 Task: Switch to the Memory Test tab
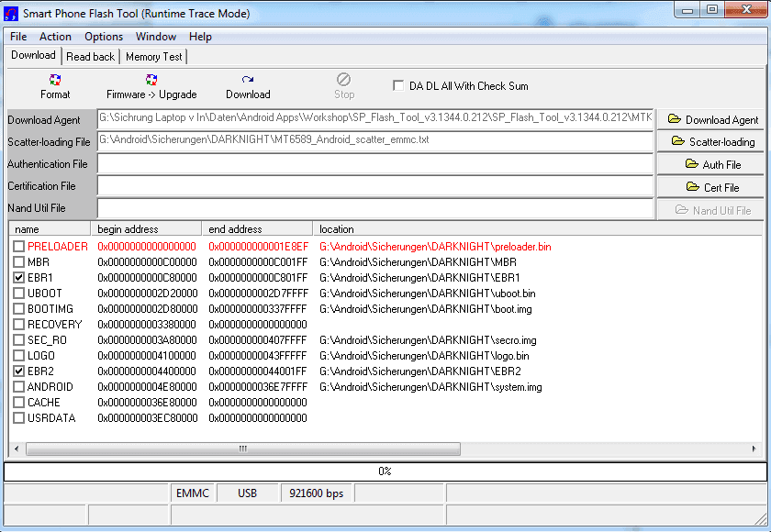pos(154,57)
